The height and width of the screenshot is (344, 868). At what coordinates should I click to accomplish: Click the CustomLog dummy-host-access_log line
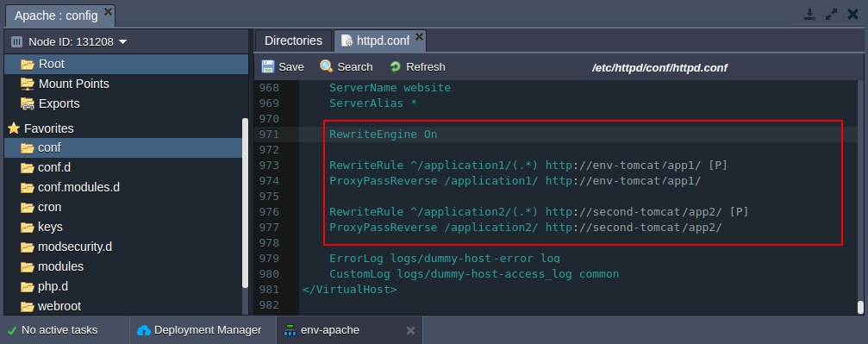(x=474, y=273)
